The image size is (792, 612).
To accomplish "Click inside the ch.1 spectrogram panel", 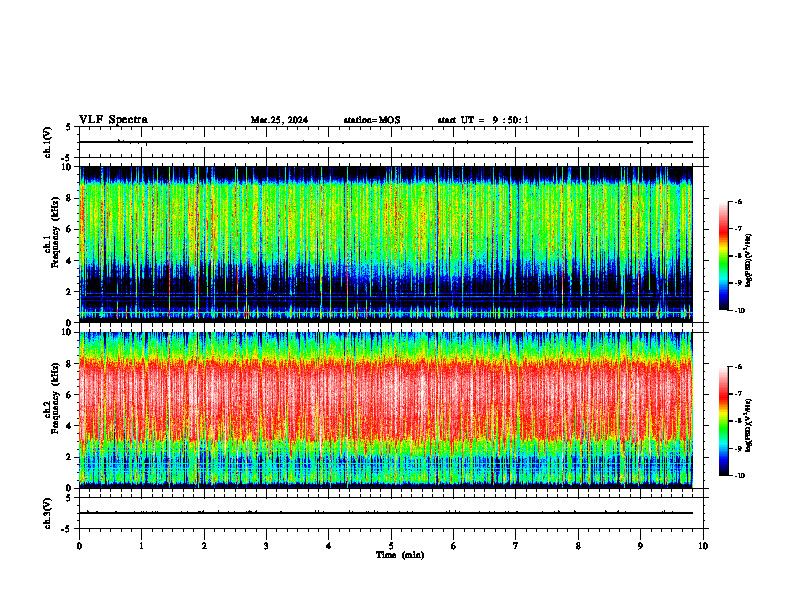I will 386,244.
